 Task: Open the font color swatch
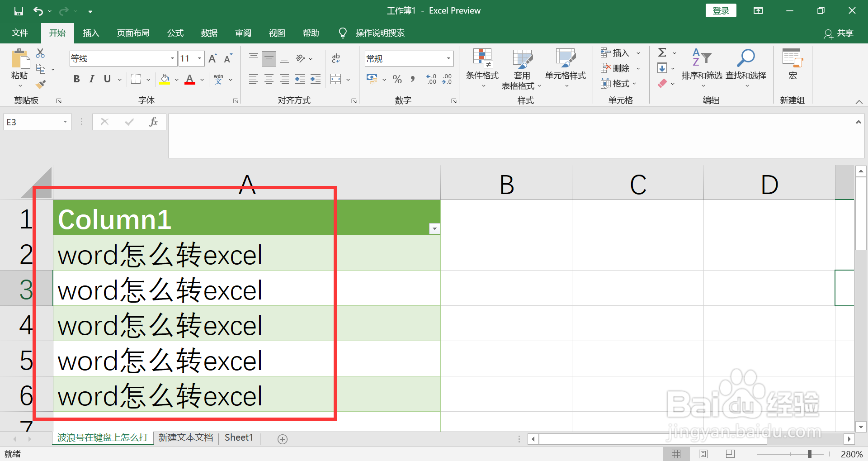[x=189, y=79]
